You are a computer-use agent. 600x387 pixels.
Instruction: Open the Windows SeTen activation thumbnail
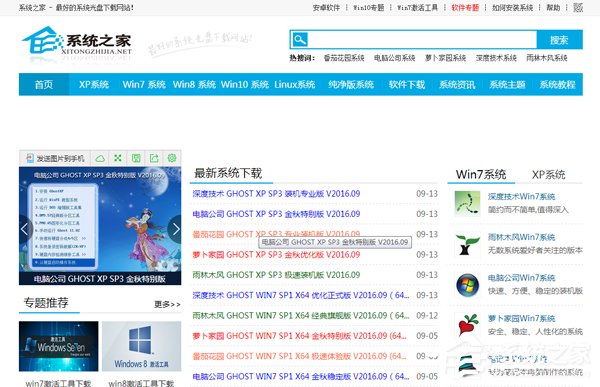[x=59, y=346]
